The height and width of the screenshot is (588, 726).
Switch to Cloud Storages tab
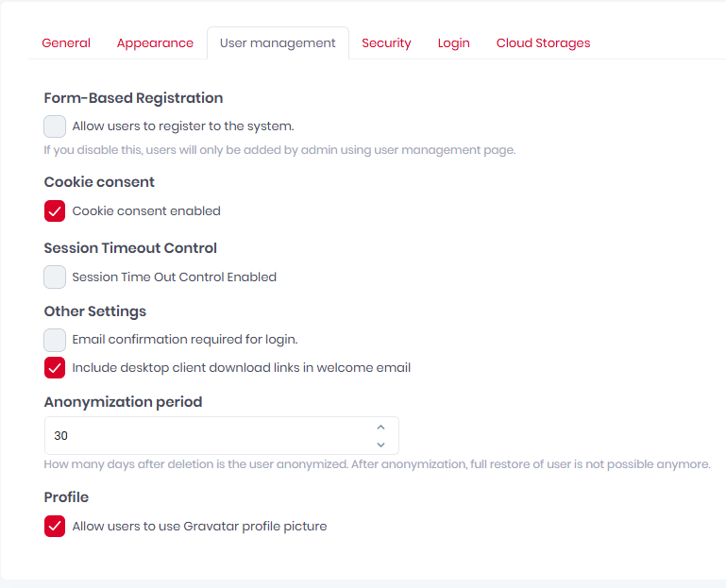coord(543,43)
